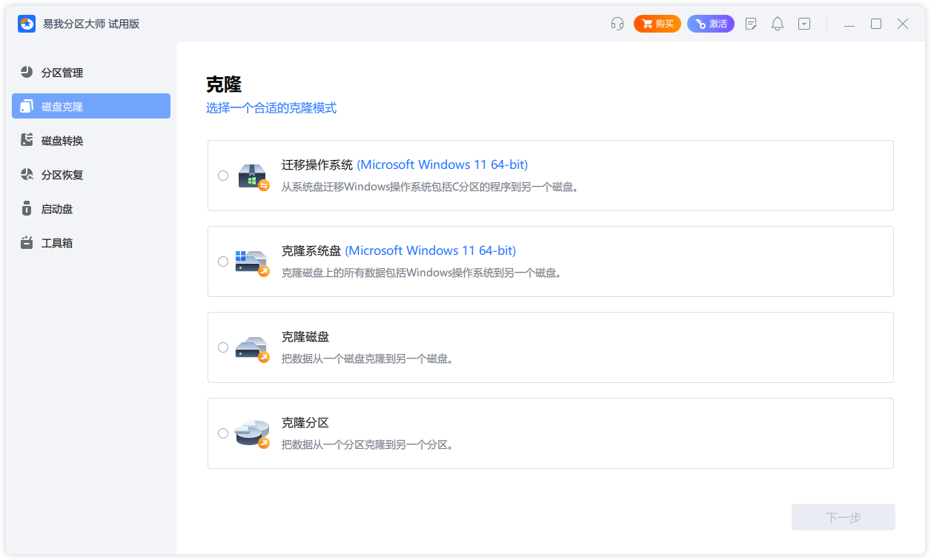Maximize the application window
931x560 pixels.
click(876, 24)
